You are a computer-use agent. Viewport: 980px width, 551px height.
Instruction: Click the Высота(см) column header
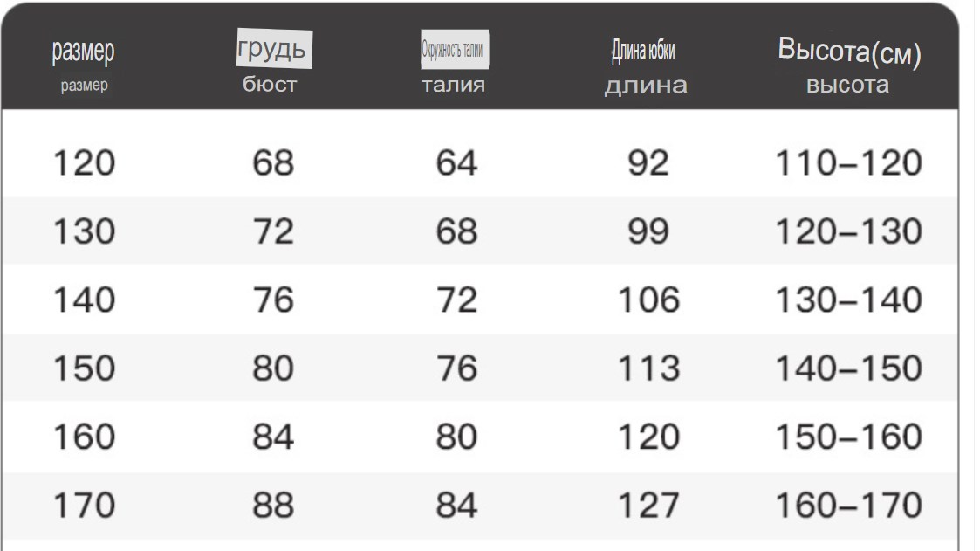point(849,52)
